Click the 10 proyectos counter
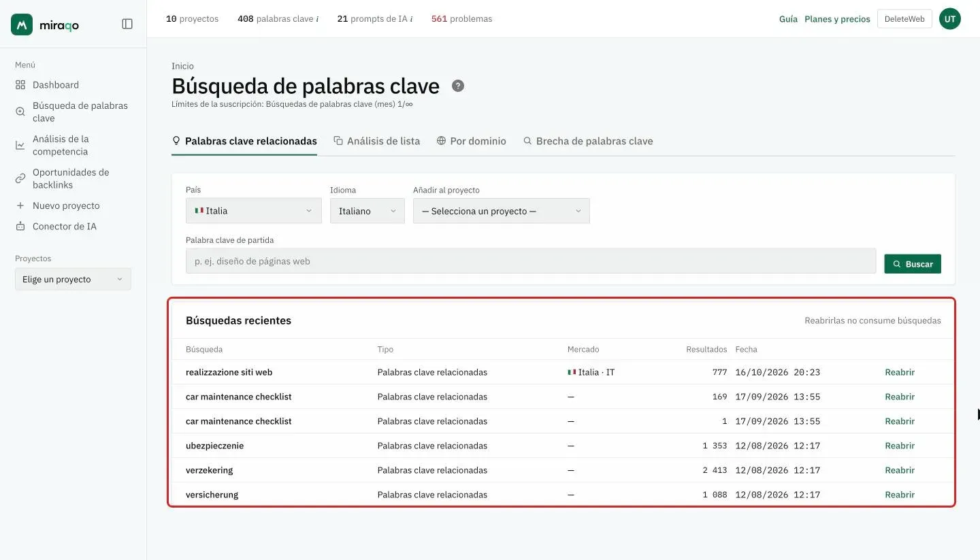 tap(192, 19)
